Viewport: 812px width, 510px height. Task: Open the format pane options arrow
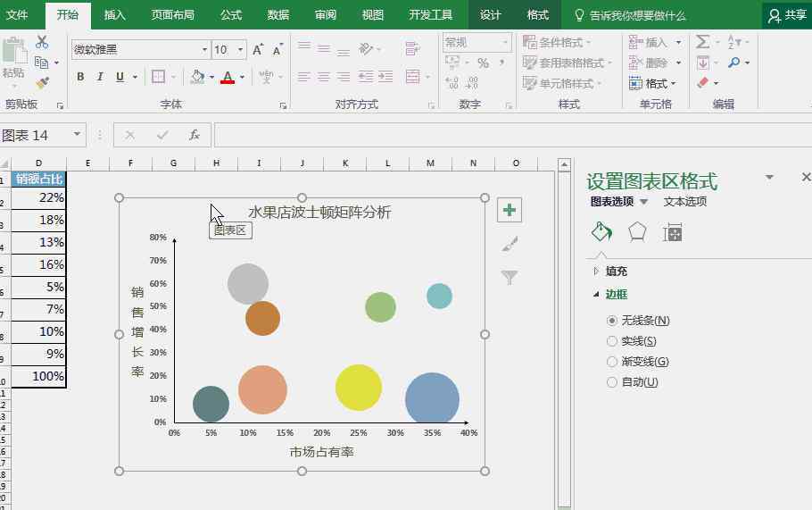click(769, 177)
